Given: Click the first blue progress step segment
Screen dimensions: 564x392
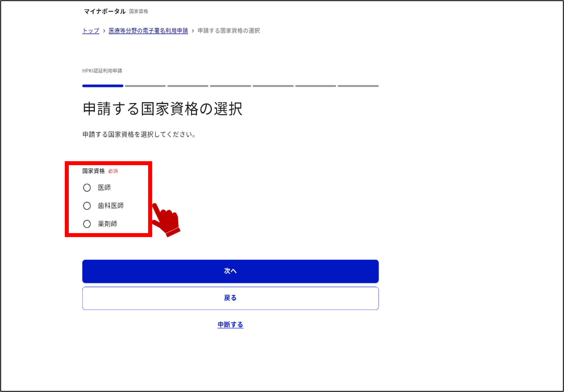Looking at the screenshot, I should coord(103,86).
